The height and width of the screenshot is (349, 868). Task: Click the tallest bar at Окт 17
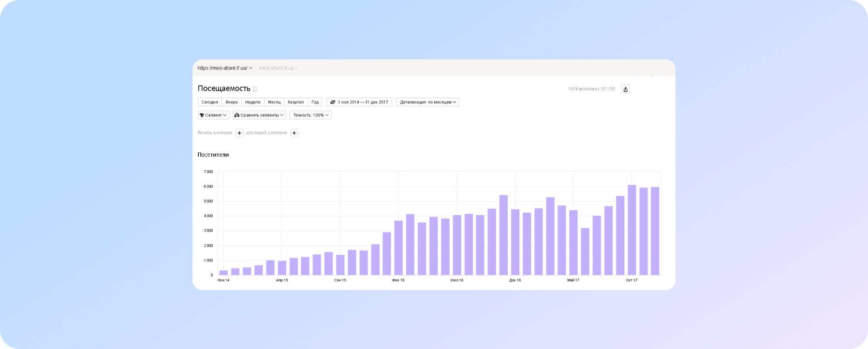click(632, 230)
